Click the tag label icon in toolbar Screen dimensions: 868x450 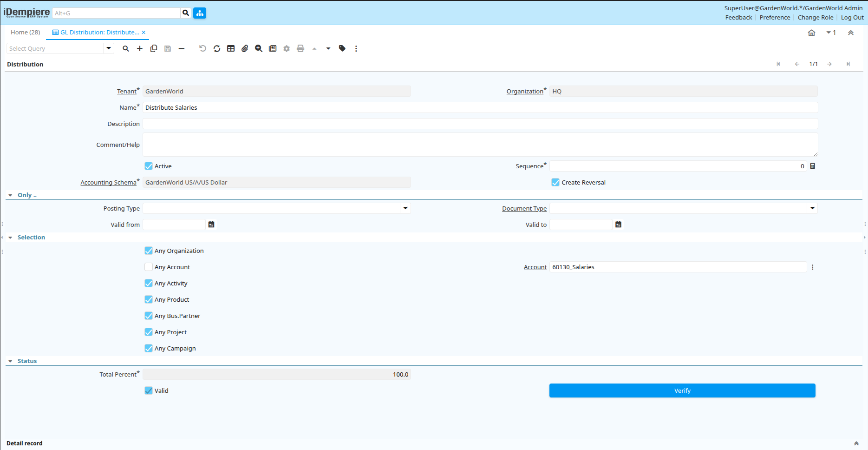click(x=342, y=49)
